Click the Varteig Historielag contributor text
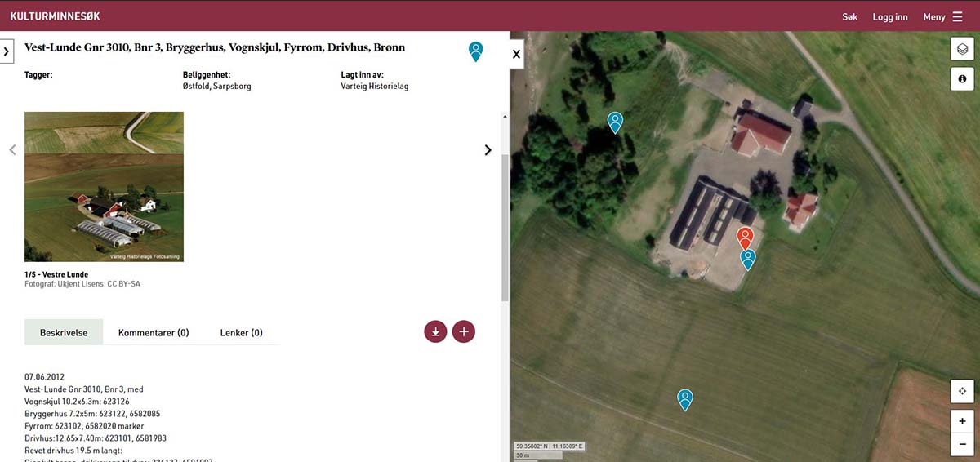Viewport: 980px width, 462px height. [374, 86]
